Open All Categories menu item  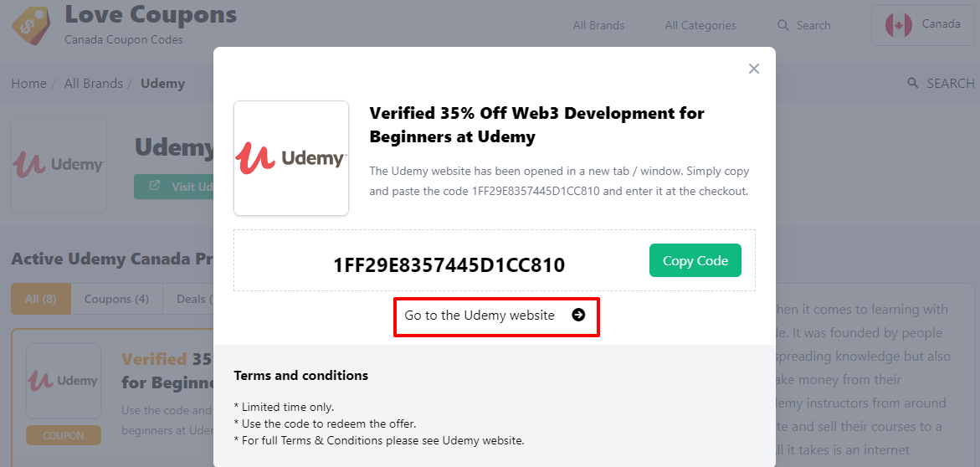[x=700, y=25]
